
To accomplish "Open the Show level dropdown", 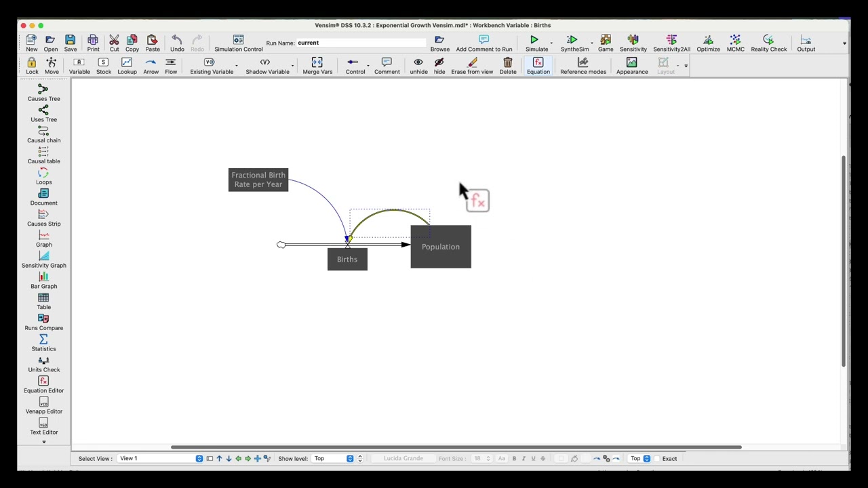I will tap(334, 459).
